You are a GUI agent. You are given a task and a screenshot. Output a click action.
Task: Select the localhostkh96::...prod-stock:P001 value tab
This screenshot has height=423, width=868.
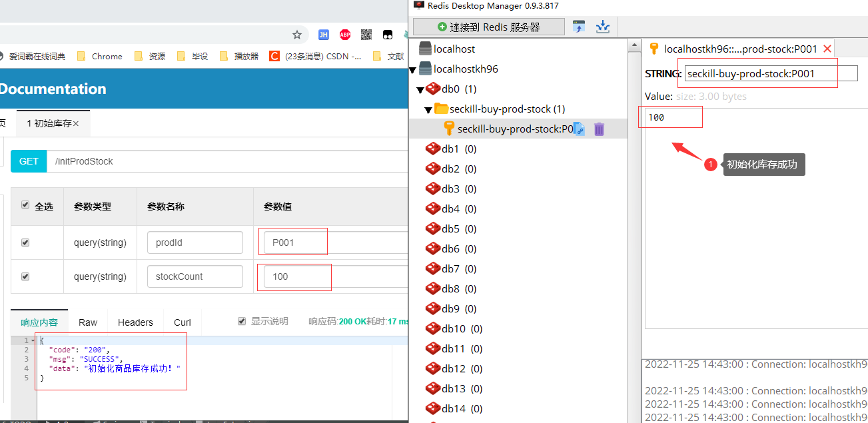click(739, 49)
